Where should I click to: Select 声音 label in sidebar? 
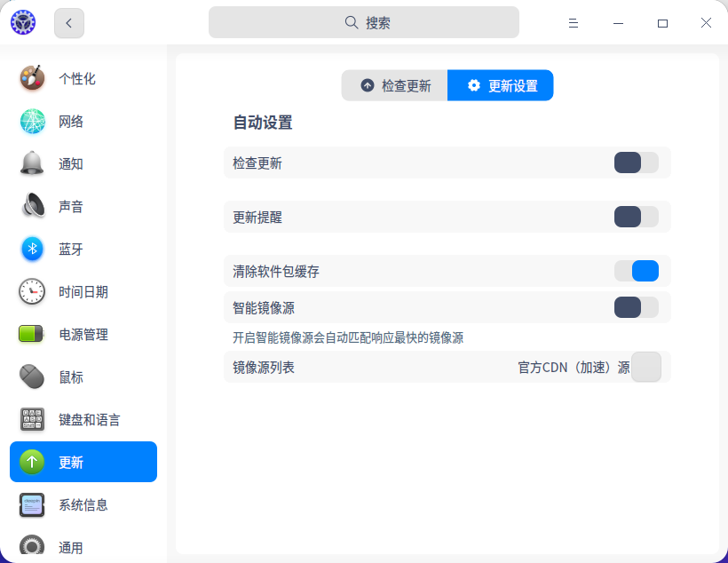(71, 207)
